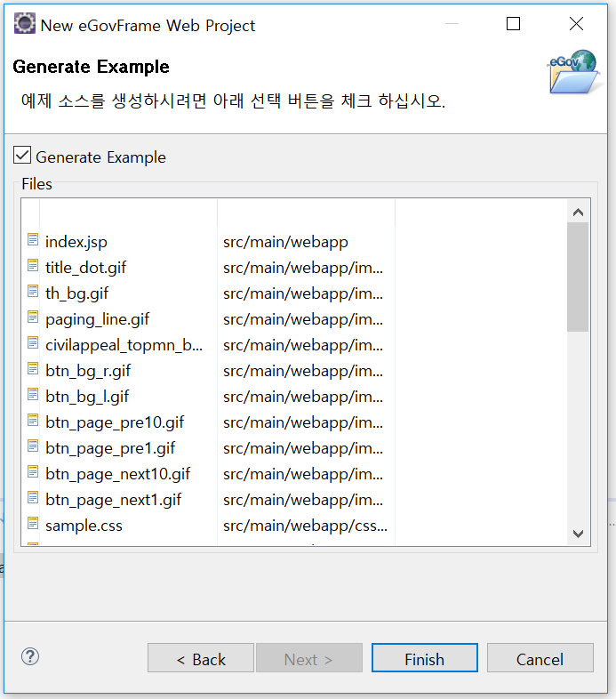
Task: Click the disabled Next button
Action: [x=309, y=658]
